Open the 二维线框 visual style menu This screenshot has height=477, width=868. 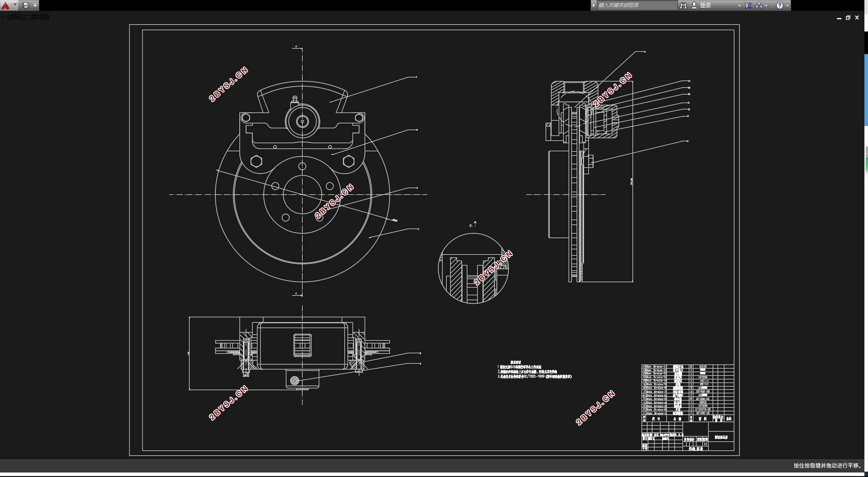coord(37,17)
